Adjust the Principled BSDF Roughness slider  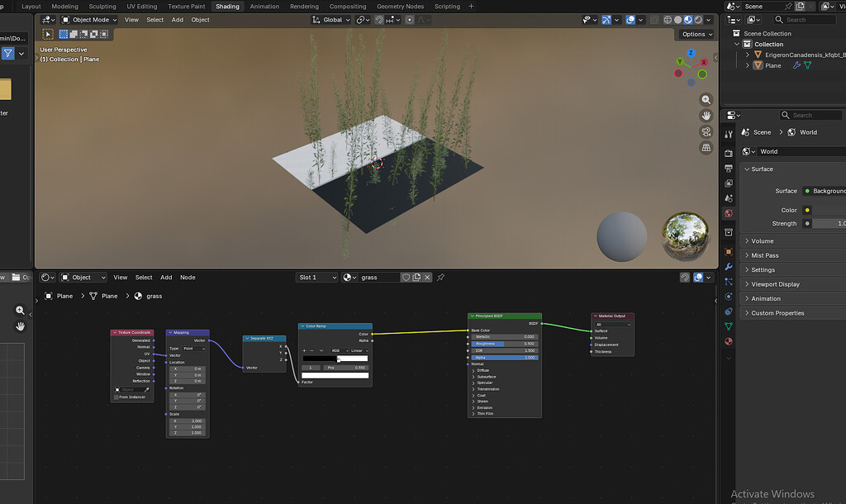pos(505,344)
